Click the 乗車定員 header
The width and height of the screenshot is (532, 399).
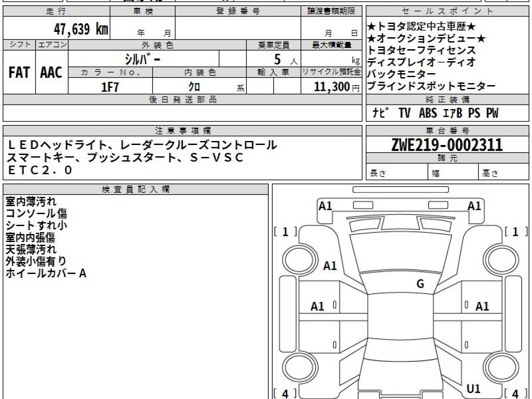[274, 45]
